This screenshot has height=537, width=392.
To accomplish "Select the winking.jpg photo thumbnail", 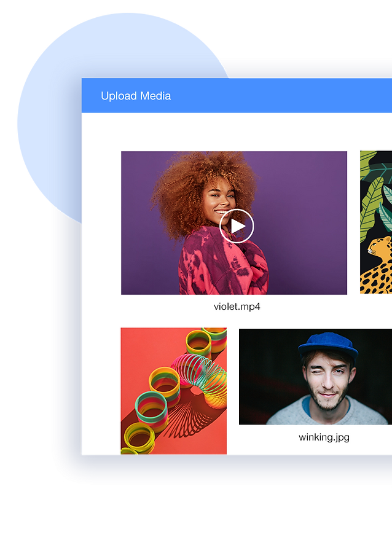I will (315, 377).
